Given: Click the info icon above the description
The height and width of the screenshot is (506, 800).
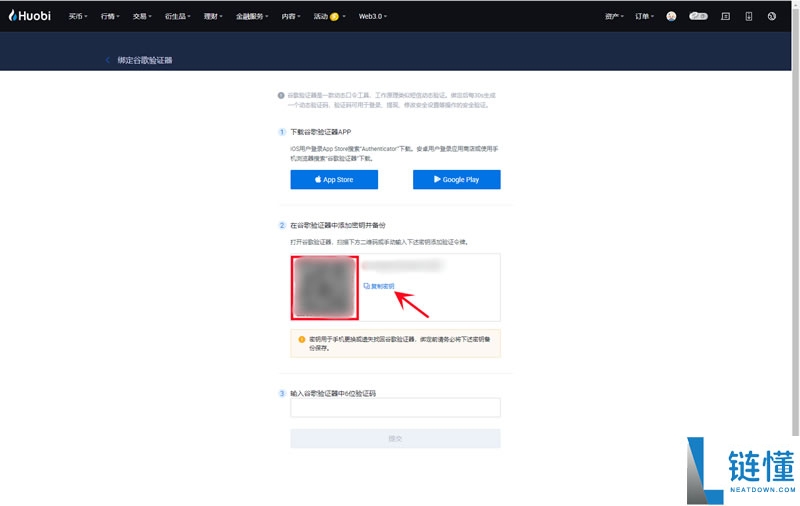Looking at the screenshot, I should pos(281,95).
